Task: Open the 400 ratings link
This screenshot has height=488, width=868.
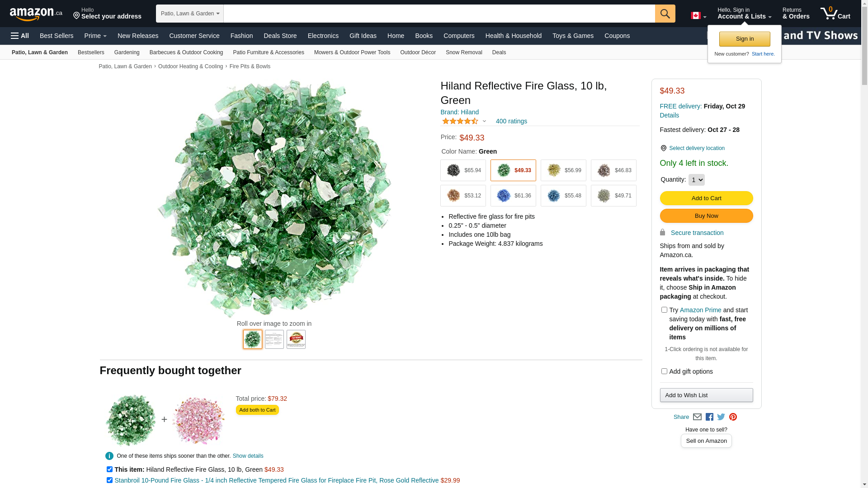Action: click(x=511, y=121)
